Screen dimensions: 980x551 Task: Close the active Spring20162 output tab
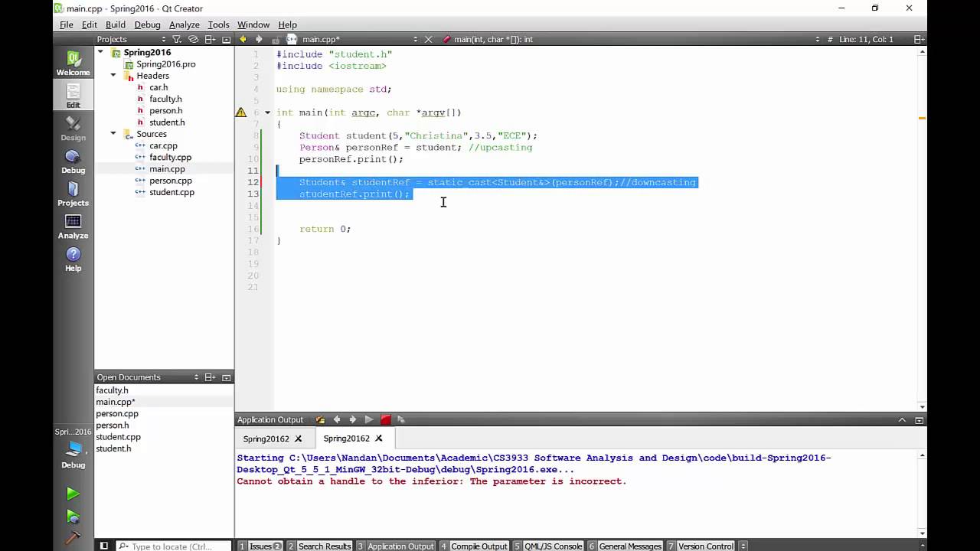(x=378, y=439)
